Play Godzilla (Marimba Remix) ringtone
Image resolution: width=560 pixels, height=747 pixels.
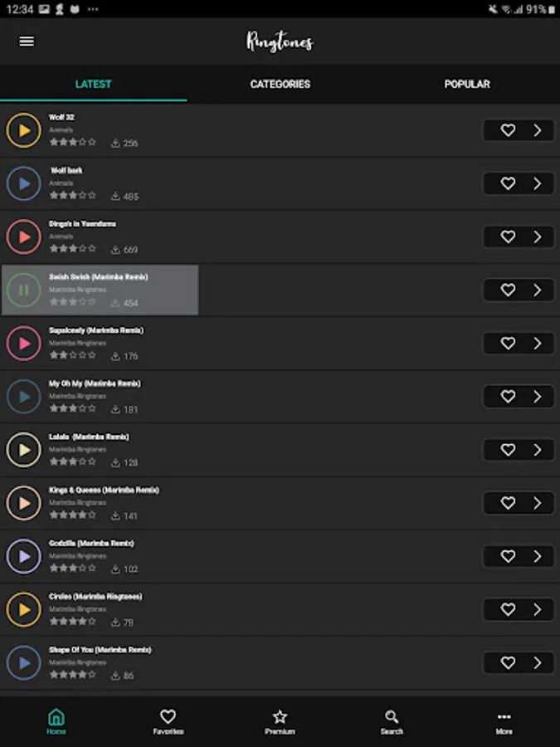pyautogui.click(x=24, y=556)
